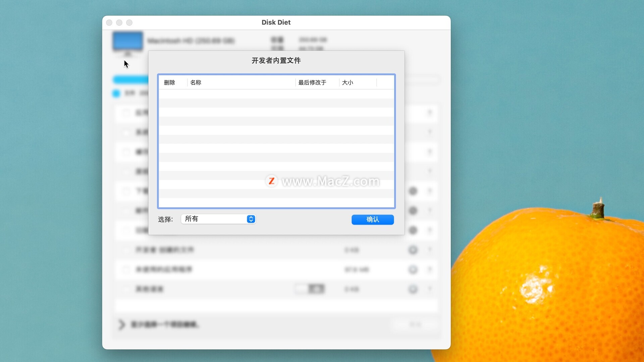Minimize the Disk Diet window

click(119, 22)
